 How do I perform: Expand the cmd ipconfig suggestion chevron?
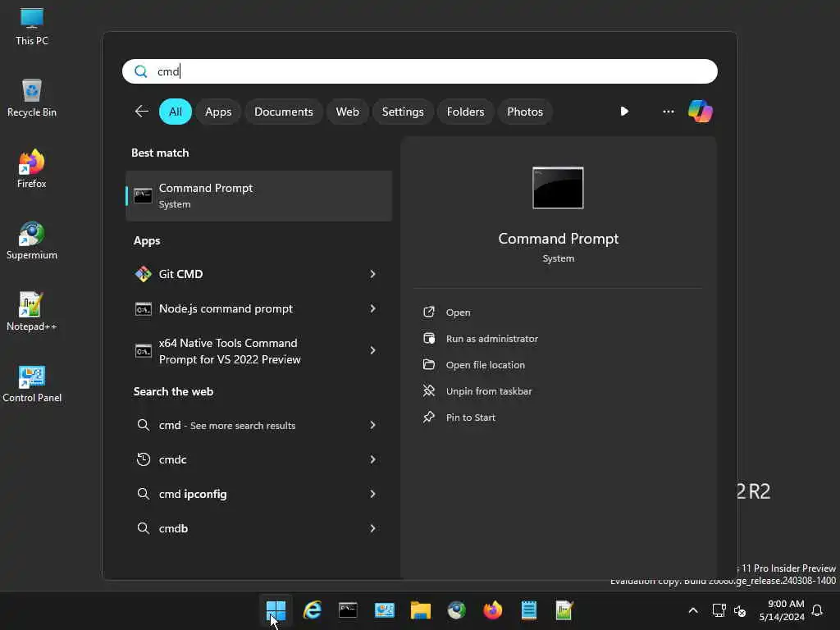373,493
